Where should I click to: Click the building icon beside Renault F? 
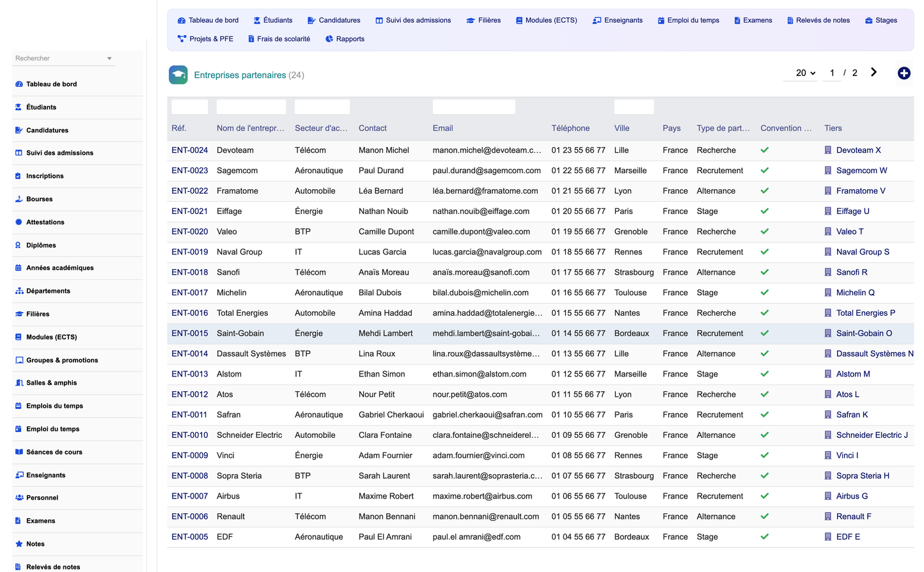coord(828,516)
